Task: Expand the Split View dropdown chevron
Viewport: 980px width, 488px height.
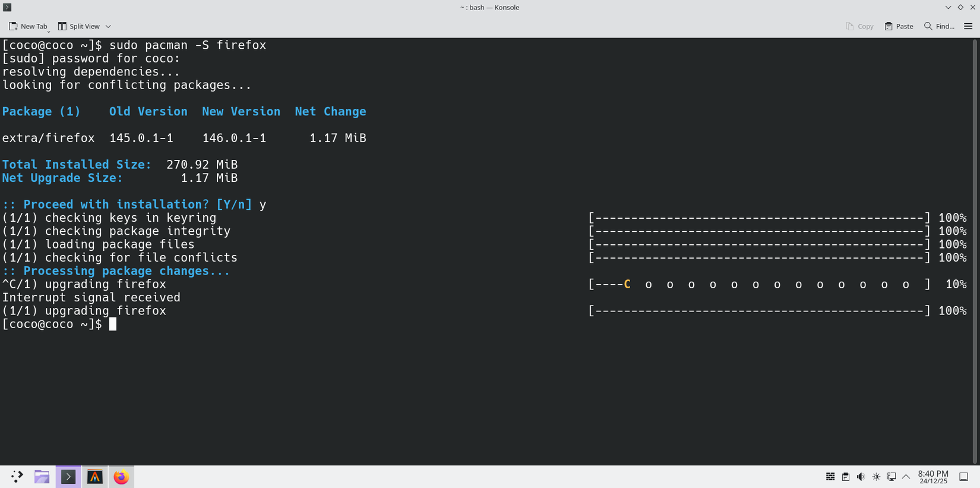Action: [x=108, y=26]
